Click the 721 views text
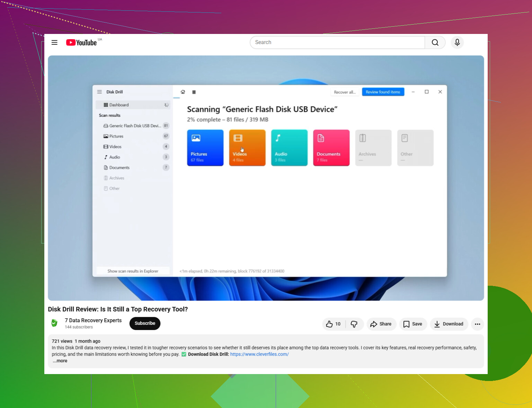Image resolution: width=532 pixels, height=408 pixels. (62, 341)
